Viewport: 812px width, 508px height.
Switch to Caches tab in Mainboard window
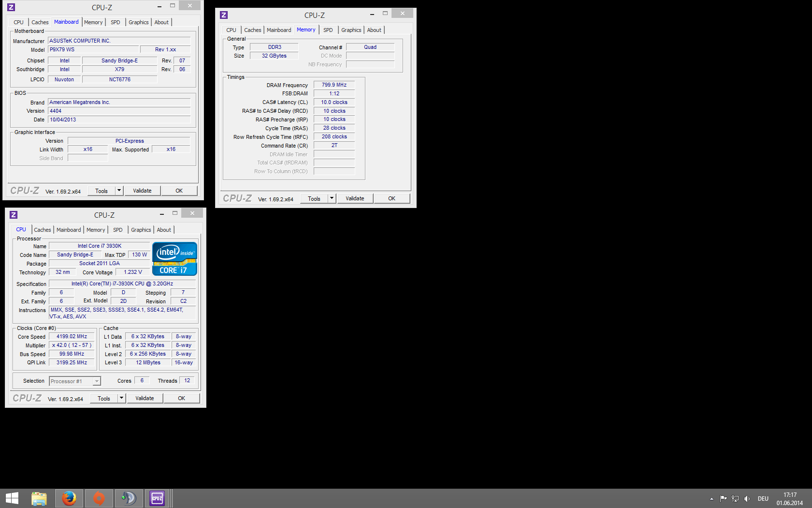pos(40,22)
